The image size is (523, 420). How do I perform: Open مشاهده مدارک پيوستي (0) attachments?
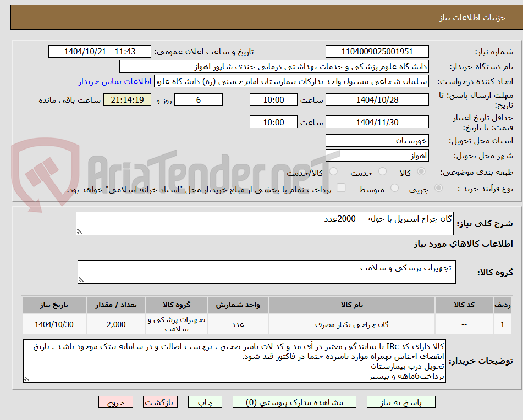(294, 402)
